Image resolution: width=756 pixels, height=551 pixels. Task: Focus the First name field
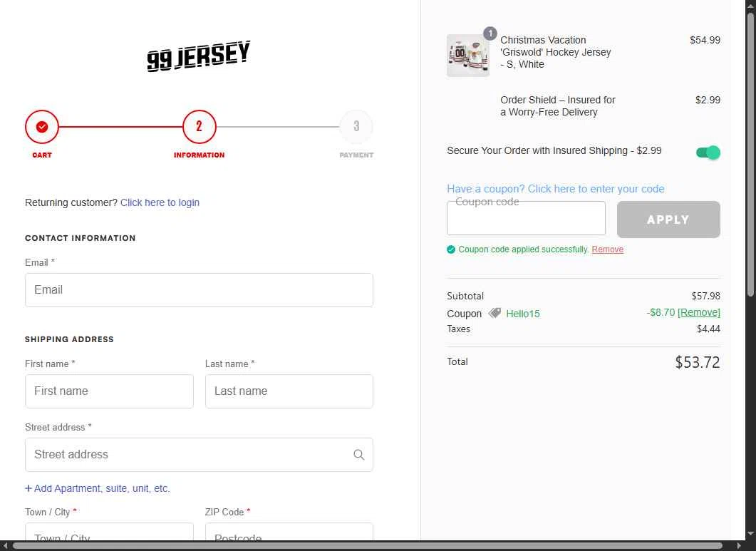(x=109, y=391)
